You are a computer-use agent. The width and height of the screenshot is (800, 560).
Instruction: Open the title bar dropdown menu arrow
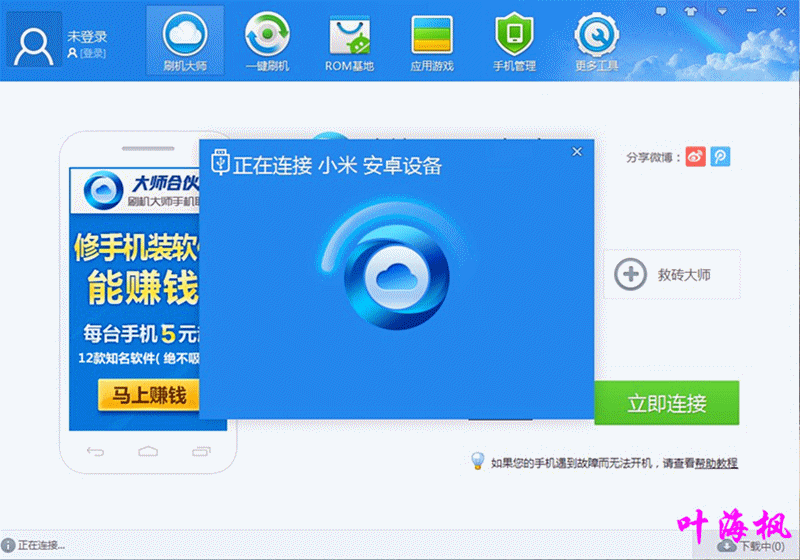pyautogui.click(x=722, y=11)
